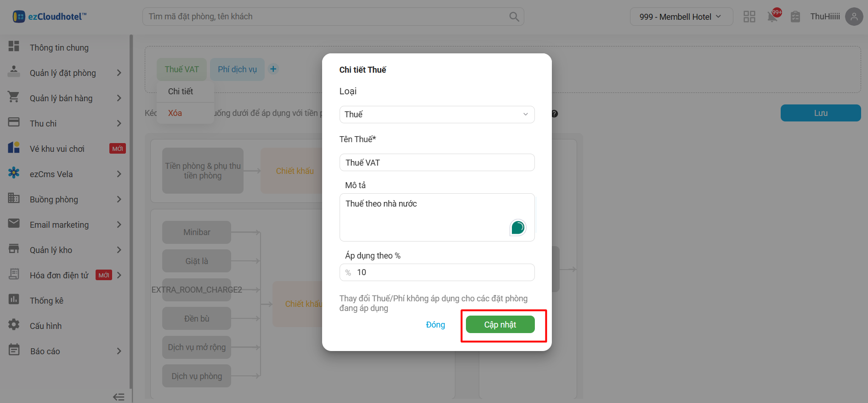The width and height of the screenshot is (868, 403).
Task: Open the apps grid icon
Action: coord(749,17)
